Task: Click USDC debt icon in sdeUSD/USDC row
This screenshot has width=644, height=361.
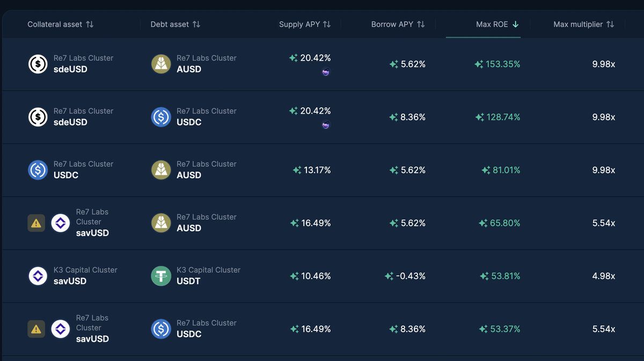Action: pos(161,117)
